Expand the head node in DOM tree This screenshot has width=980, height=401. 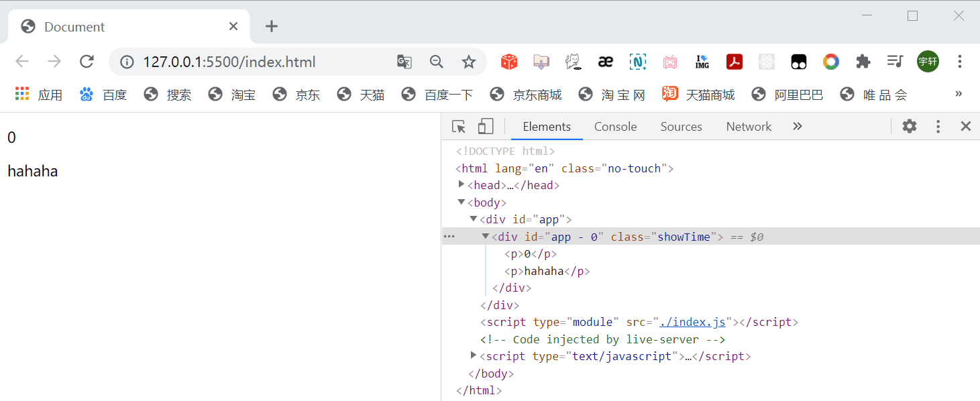coord(461,184)
